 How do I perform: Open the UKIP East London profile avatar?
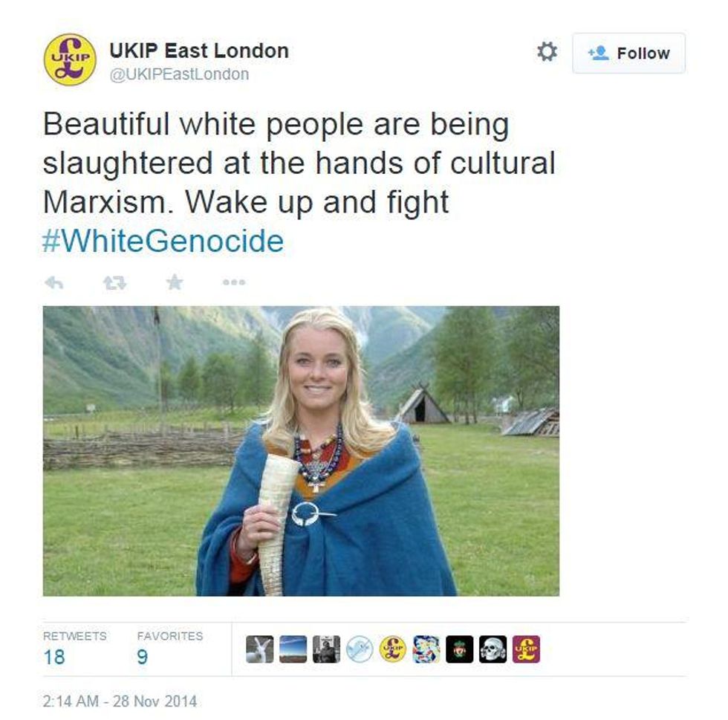[x=70, y=59]
